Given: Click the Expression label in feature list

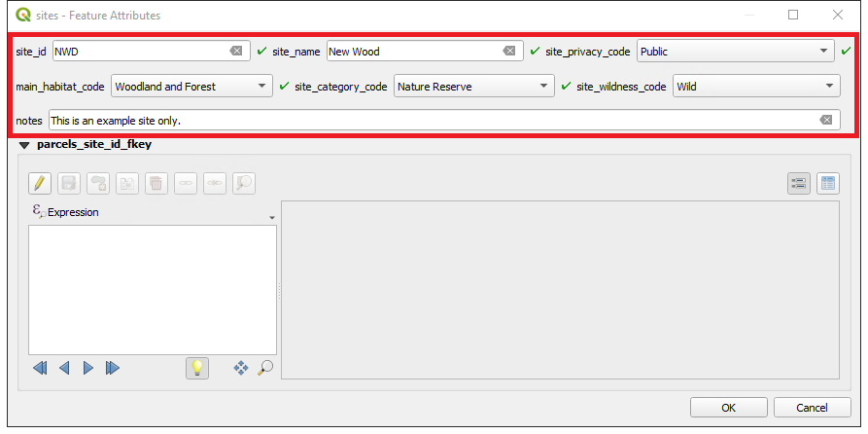Looking at the screenshot, I should pos(73,212).
